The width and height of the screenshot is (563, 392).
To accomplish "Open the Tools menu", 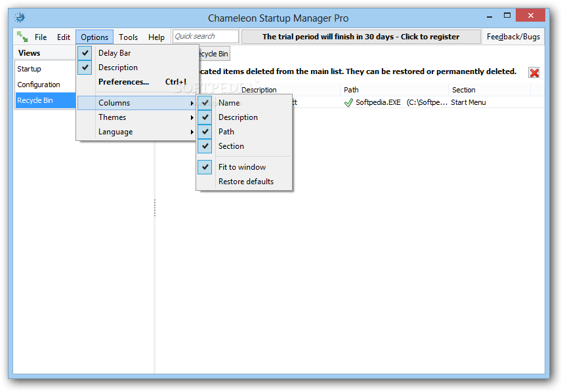I will point(128,37).
